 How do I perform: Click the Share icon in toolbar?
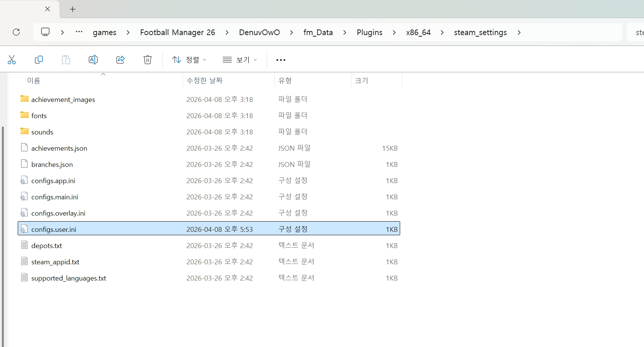point(120,60)
